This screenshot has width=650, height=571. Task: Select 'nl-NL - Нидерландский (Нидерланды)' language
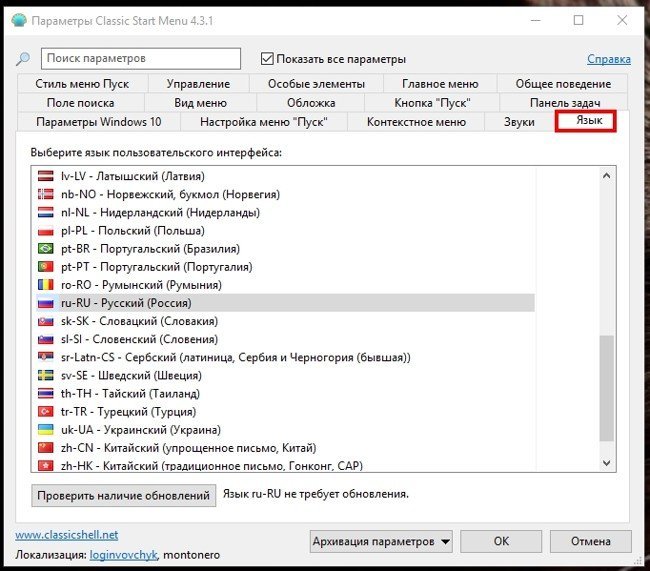pos(285,212)
